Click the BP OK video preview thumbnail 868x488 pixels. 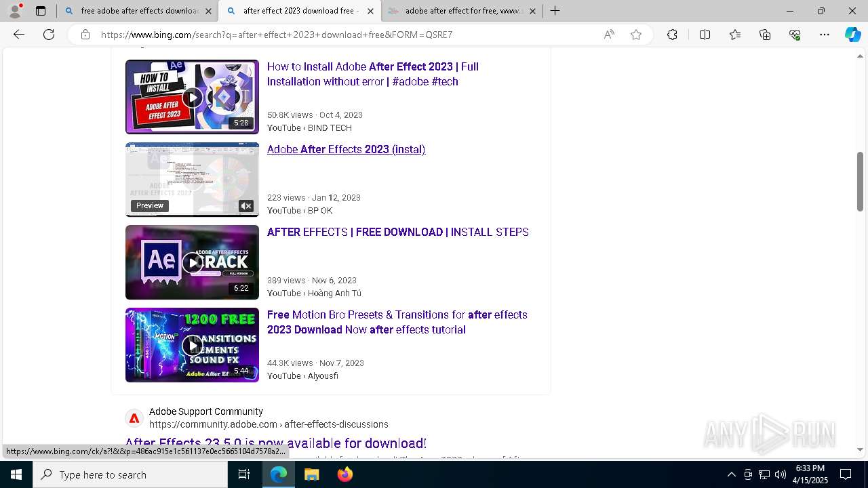coord(192,180)
